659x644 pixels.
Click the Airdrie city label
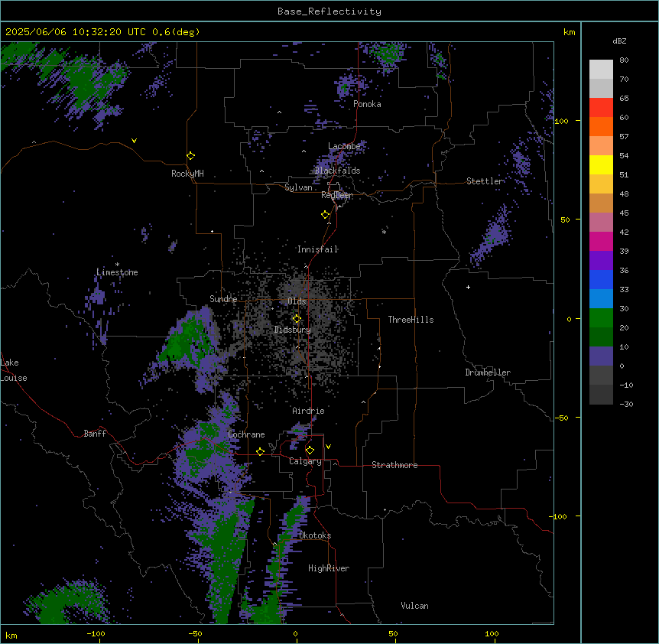(x=309, y=411)
